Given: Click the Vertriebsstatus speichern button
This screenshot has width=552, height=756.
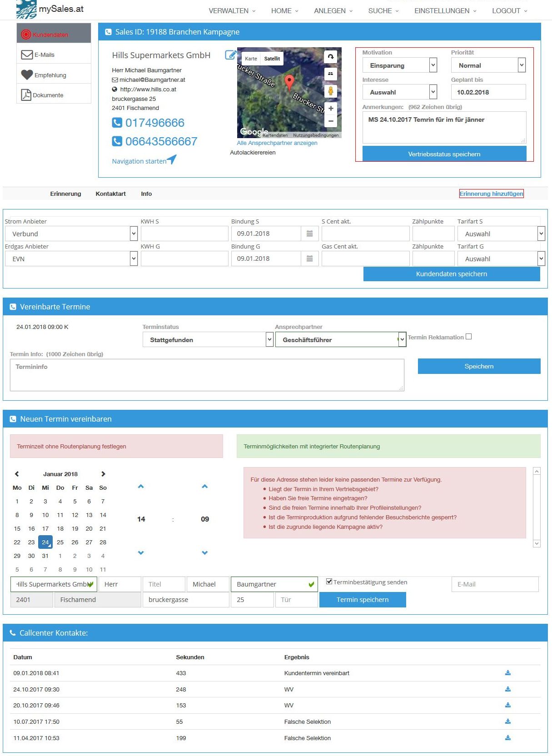Looking at the screenshot, I should [444, 154].
